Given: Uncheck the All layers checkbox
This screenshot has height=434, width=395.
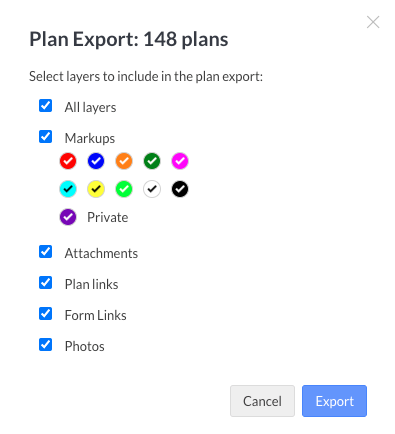Looking at the screenshot, I should pyautogui.click(x=45, y=106).
